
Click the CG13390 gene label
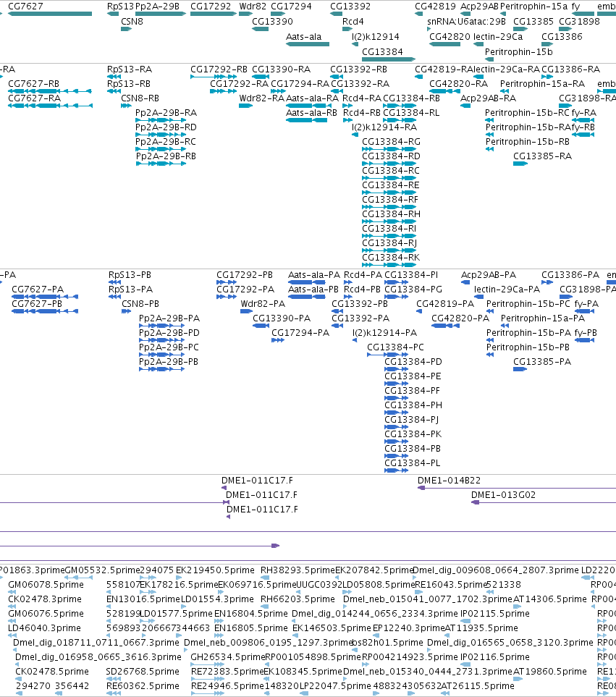click(272, 21)
